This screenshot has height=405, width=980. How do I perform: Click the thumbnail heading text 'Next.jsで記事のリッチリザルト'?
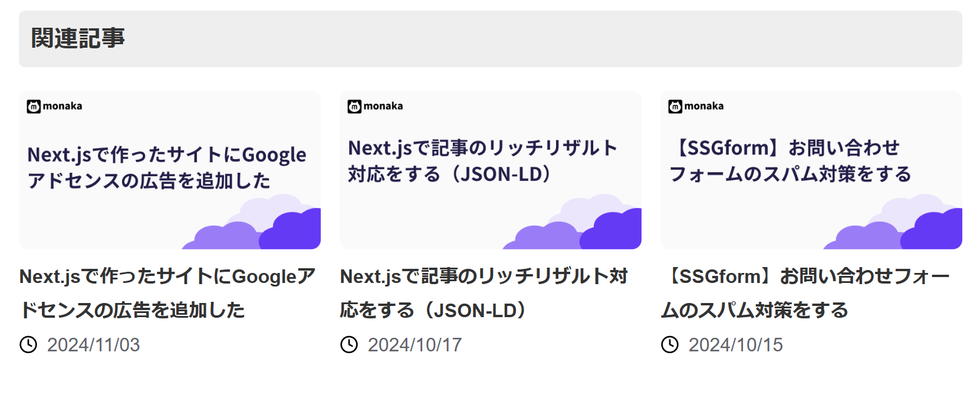point(483,147)
